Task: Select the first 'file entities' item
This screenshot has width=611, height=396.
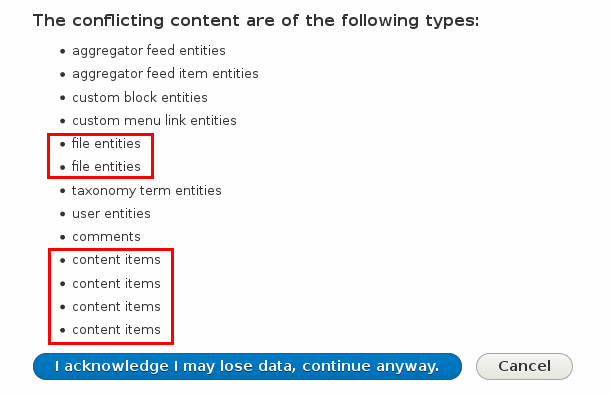Action: coord(106,144)
